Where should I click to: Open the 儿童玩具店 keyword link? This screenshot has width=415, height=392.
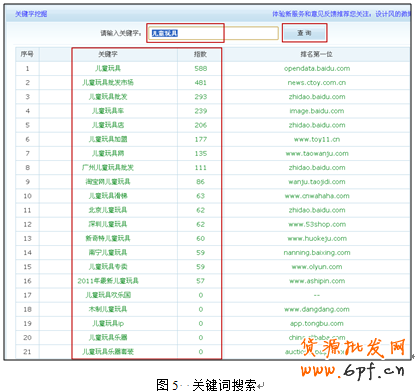[108, 125]
